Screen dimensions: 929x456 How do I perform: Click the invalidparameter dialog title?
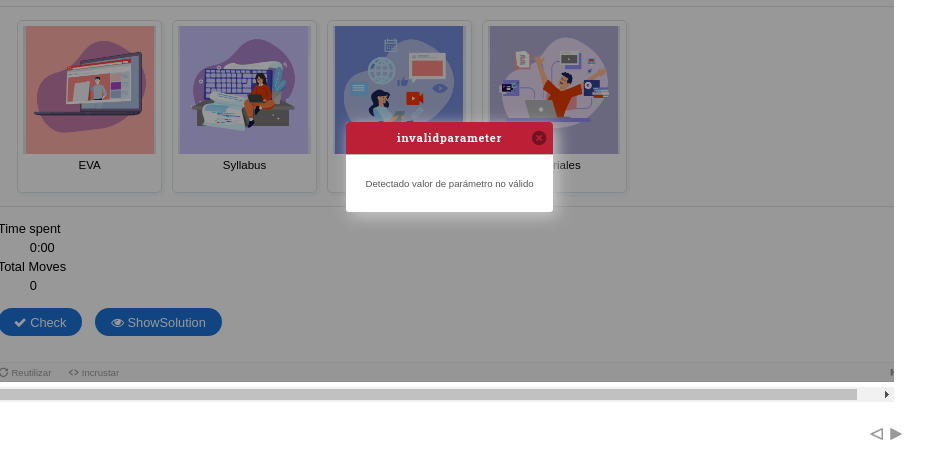coord(449,138)
